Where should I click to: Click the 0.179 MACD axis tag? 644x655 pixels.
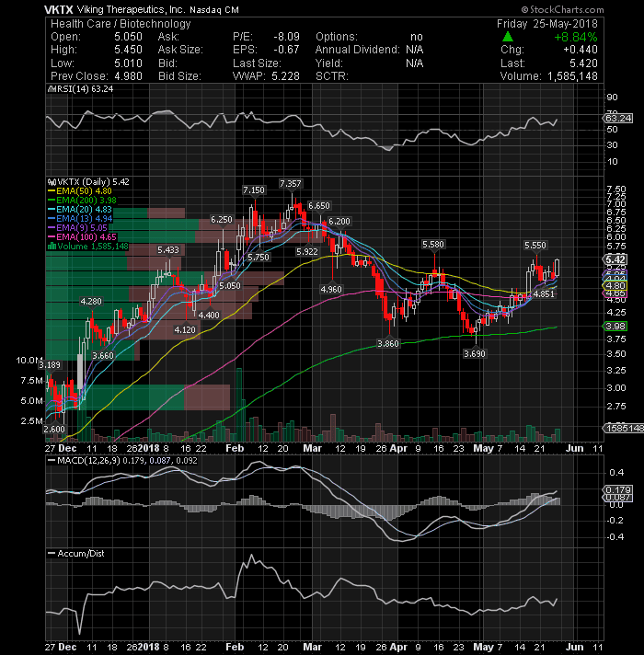click(618, 489)
